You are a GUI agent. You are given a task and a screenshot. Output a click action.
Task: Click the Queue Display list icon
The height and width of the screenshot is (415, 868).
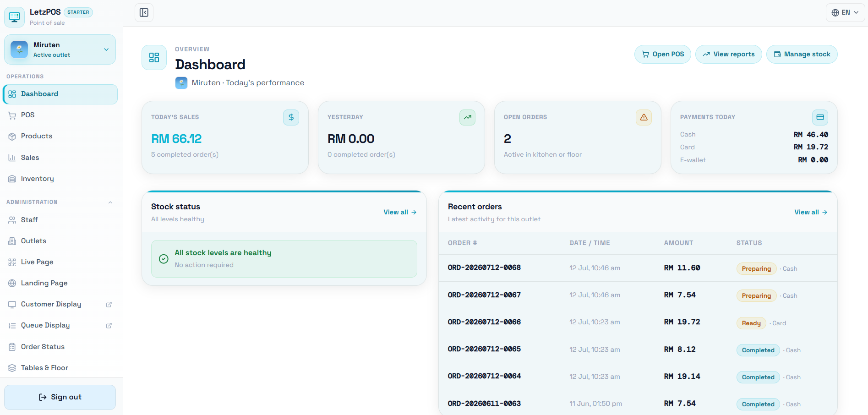(12, 326)
